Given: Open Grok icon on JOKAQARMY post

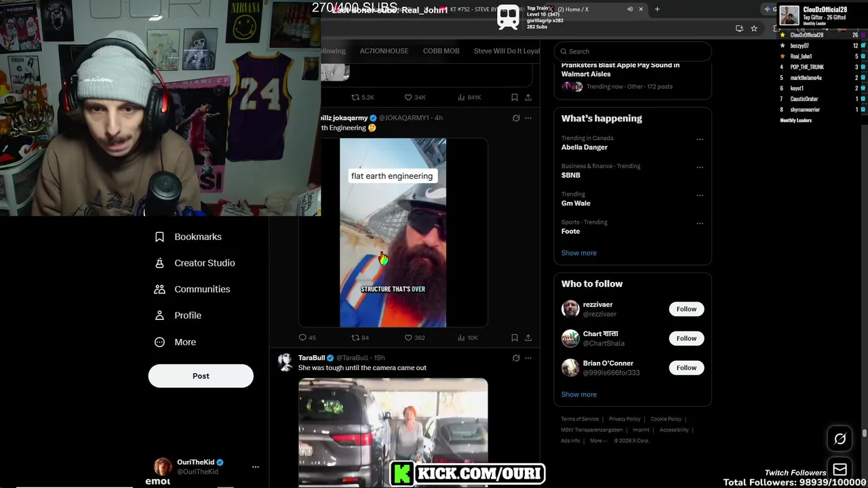Looking at the screenshot, I should [x=516, y=118].
